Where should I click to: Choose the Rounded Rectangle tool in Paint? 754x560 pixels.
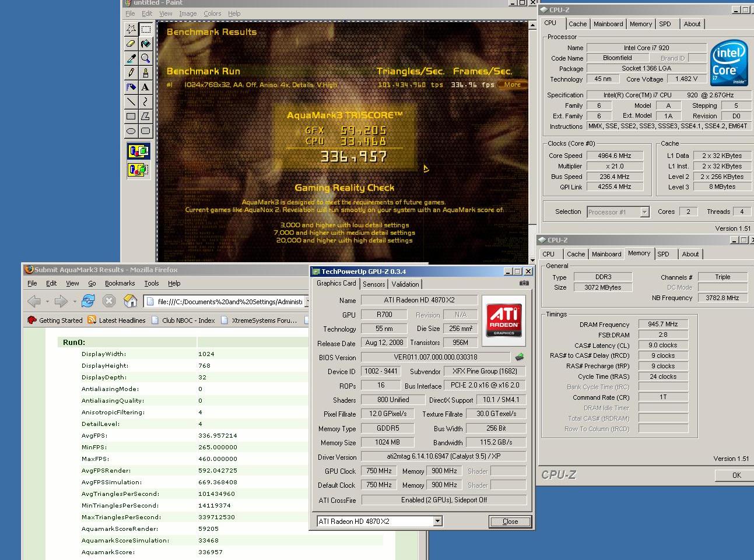[x=145, y=131]
